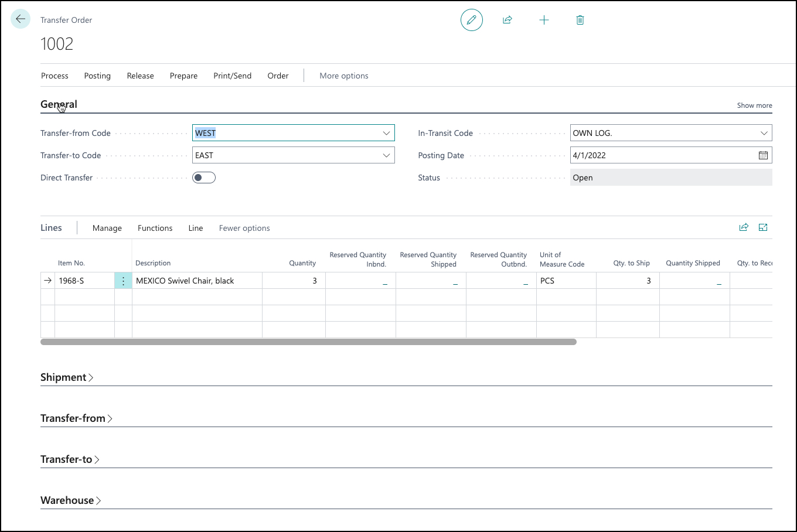Click description MEXICO Swivel Chair, black
The height and width of the screenshot is (532, 797).
(x=197, y=281)
